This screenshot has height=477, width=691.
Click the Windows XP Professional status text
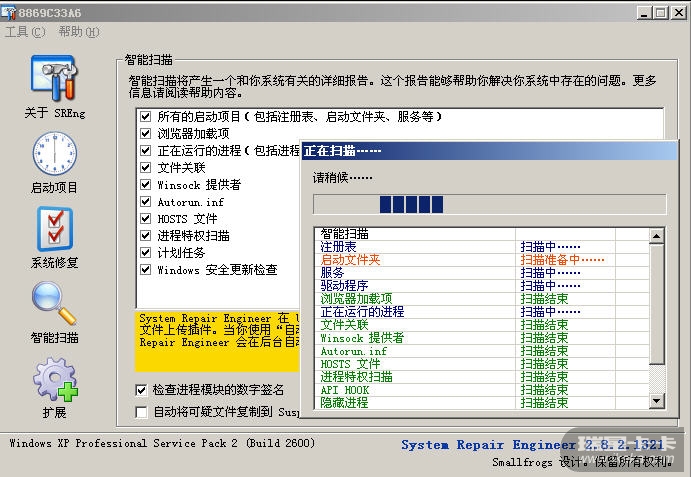pos(162,443)
